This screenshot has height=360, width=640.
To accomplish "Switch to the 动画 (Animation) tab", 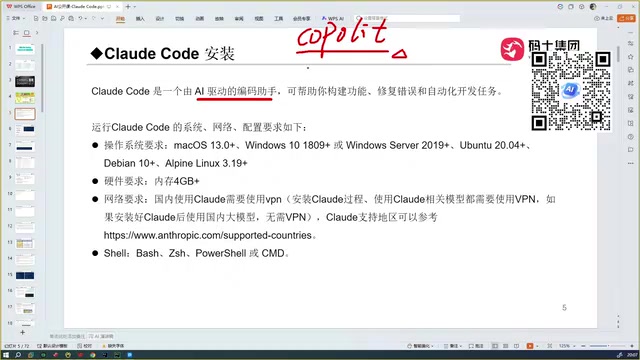I will [199, 19].
